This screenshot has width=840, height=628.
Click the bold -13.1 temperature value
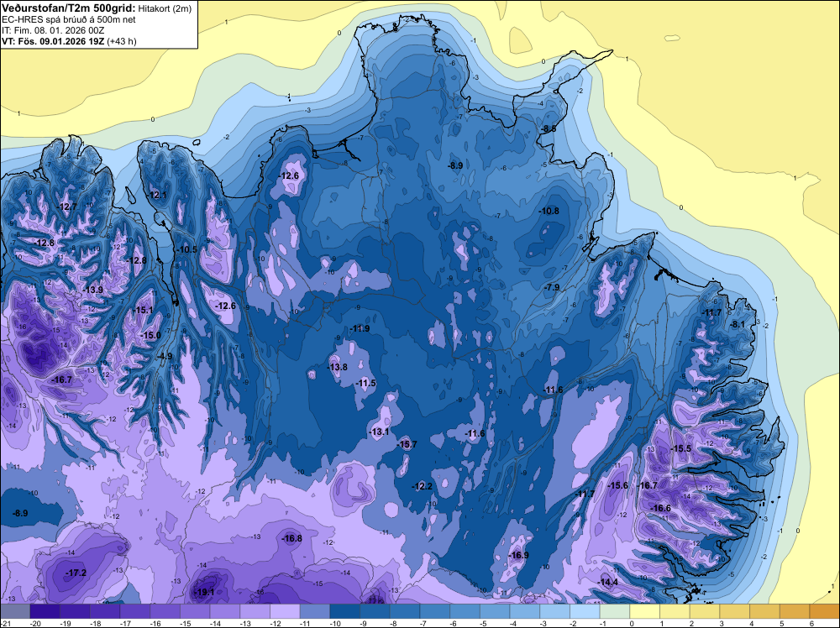(378, 432)
